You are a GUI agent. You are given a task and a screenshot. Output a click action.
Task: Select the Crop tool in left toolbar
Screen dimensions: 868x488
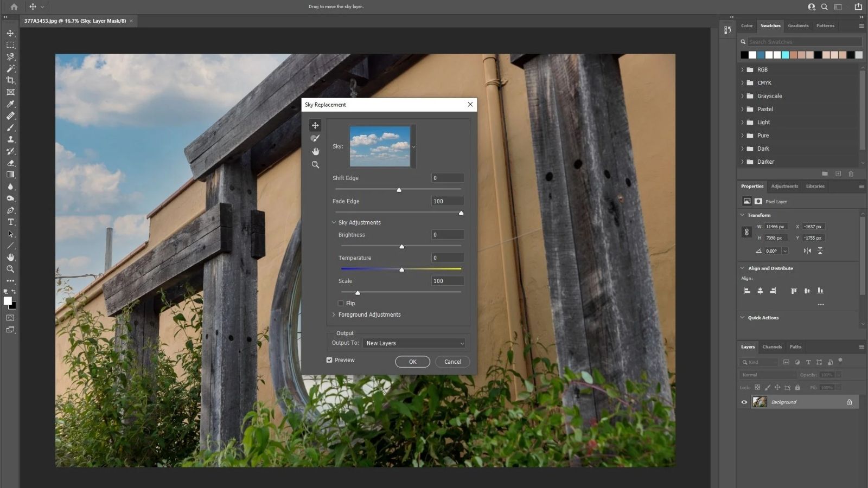pos(10,80)
